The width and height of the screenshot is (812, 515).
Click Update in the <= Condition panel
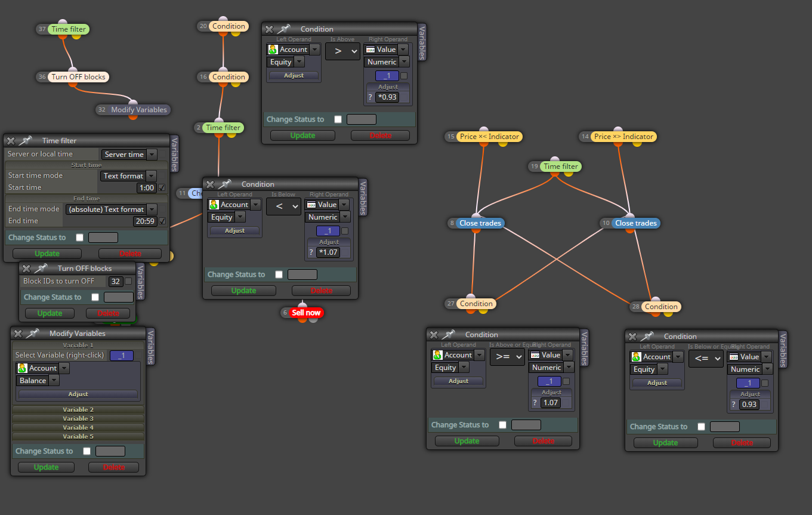[x=665, y=443]
